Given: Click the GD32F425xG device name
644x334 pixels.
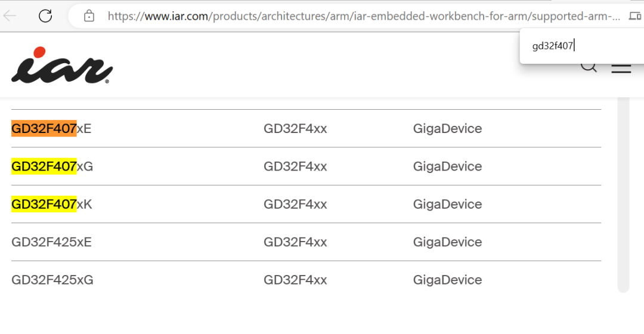Looking at the screenshot, I should (x=52, y=280).
